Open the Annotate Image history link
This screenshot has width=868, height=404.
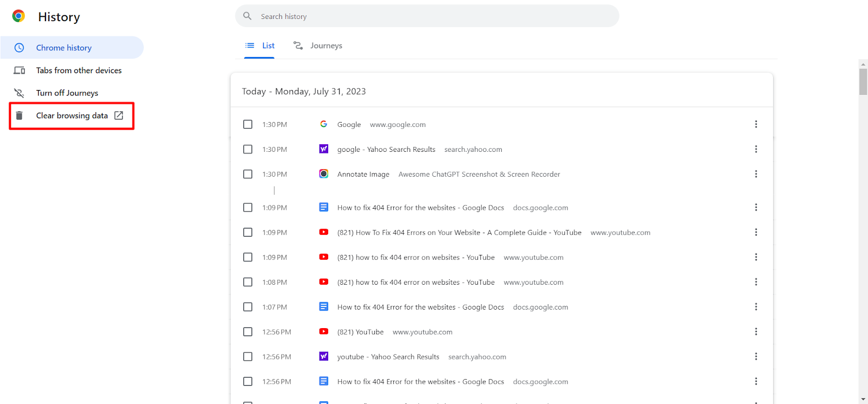[363, 174]
